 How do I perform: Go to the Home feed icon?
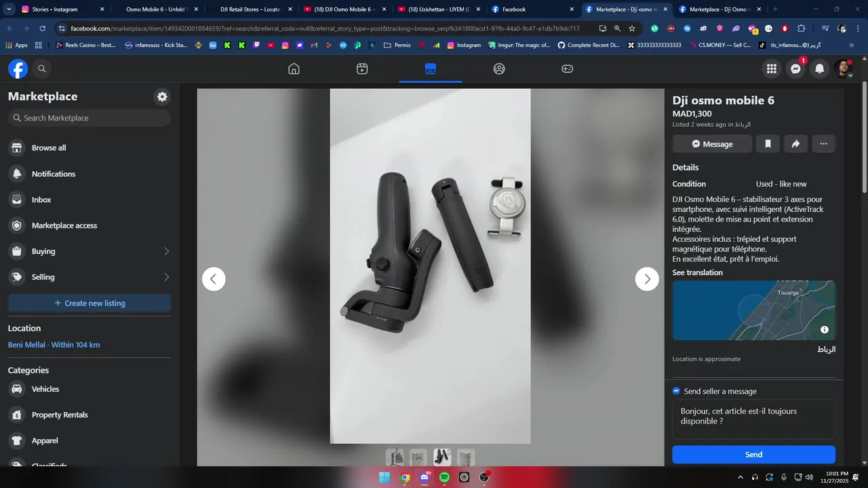coord(294,68)
